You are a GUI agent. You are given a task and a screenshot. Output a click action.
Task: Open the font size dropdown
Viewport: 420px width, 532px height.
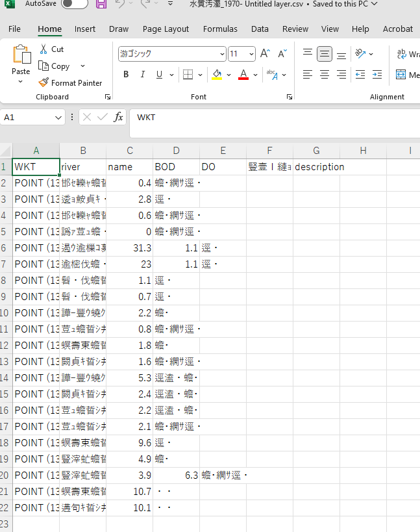click(251, 54)
